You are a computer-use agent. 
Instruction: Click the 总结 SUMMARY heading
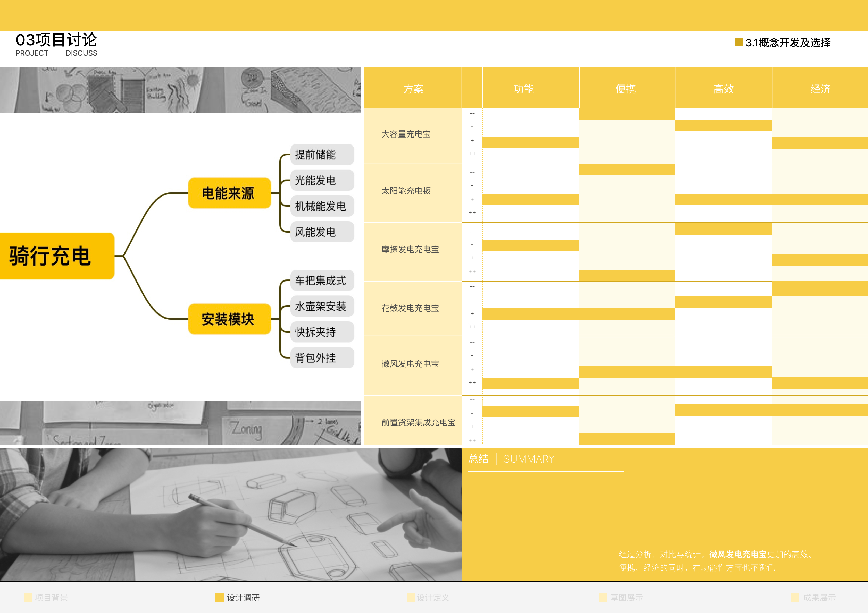click(x=511, y=458)
